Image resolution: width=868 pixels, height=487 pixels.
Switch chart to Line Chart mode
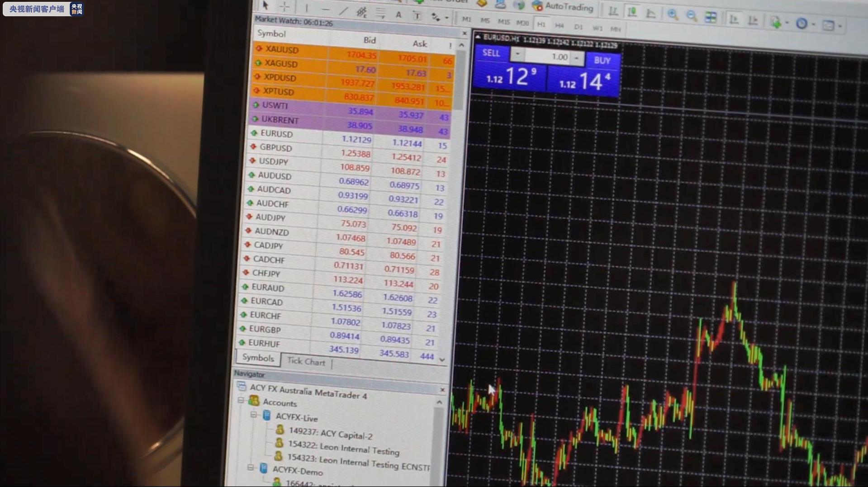pyautogui.click(x=650, y=13)
